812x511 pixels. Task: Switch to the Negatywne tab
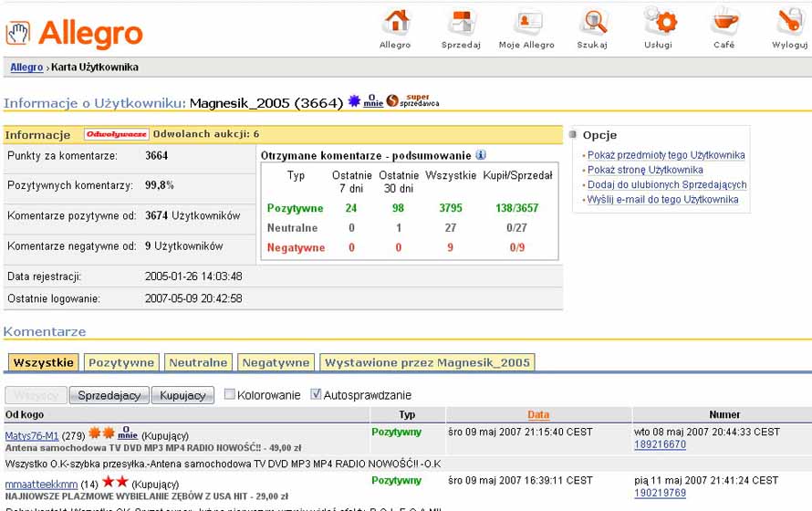pyautogui.click(x=276, y=362)
